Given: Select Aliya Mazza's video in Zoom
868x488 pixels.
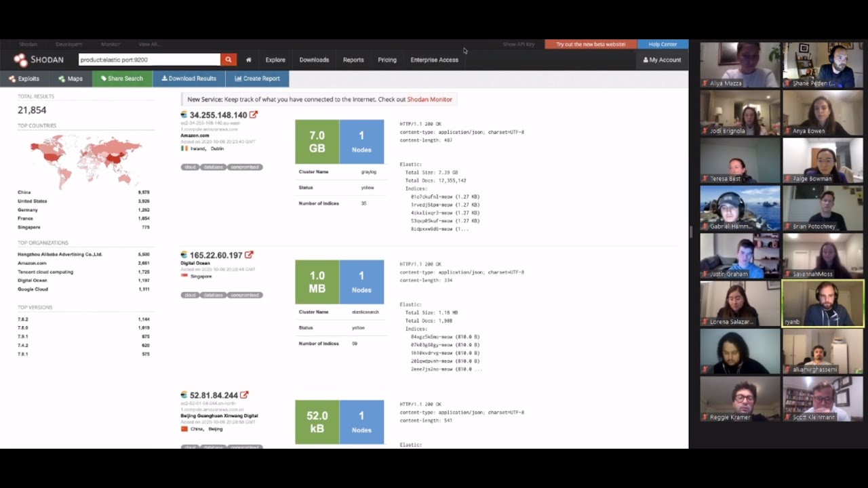Looking at the screenshot, I should point(740,64).
